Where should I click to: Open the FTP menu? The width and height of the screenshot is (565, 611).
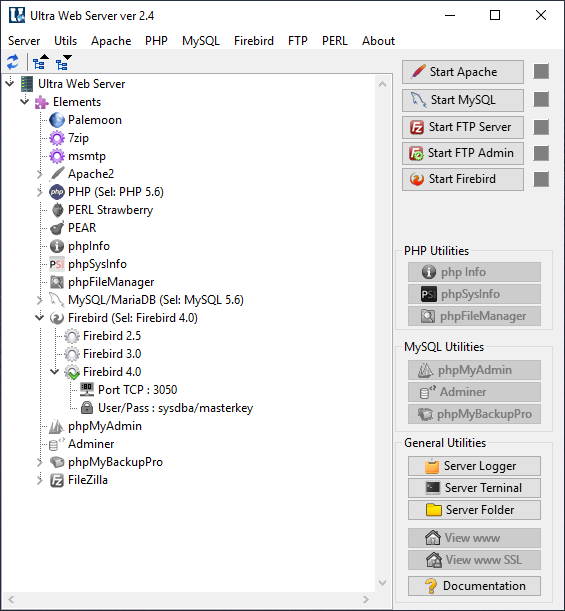click(x=298, y=41)
